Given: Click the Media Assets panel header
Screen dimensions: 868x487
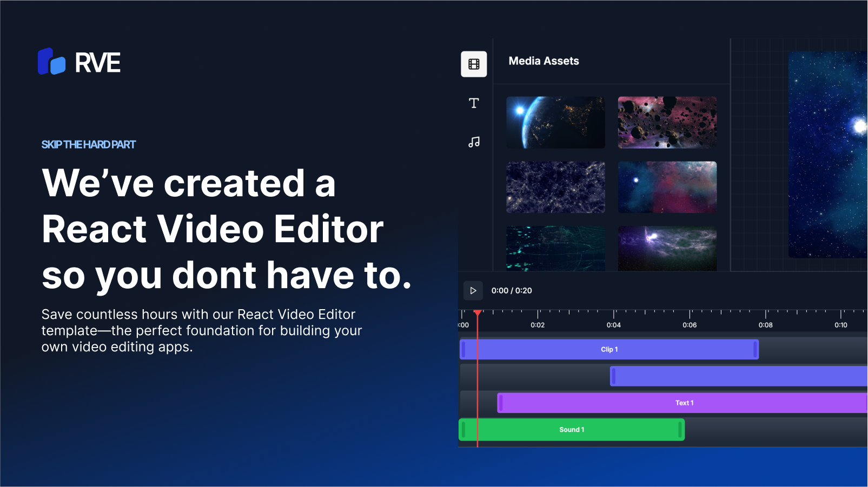Looking at the screenshot, I should (x=543, y=61).
